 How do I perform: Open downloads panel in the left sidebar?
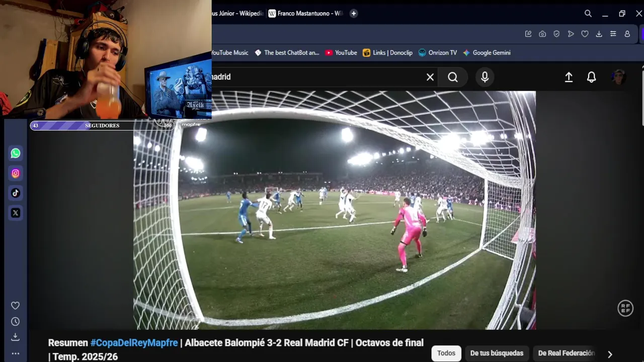16,337
